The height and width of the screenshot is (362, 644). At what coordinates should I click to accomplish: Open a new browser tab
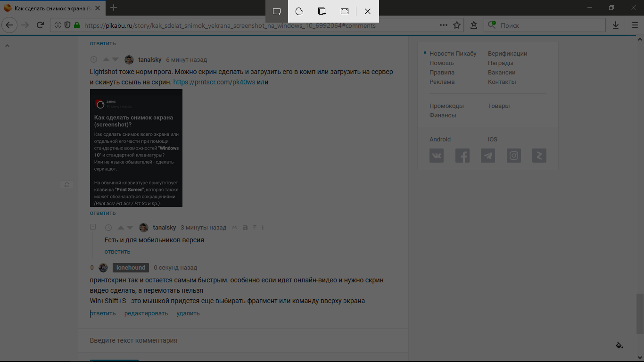click(114, 8)
